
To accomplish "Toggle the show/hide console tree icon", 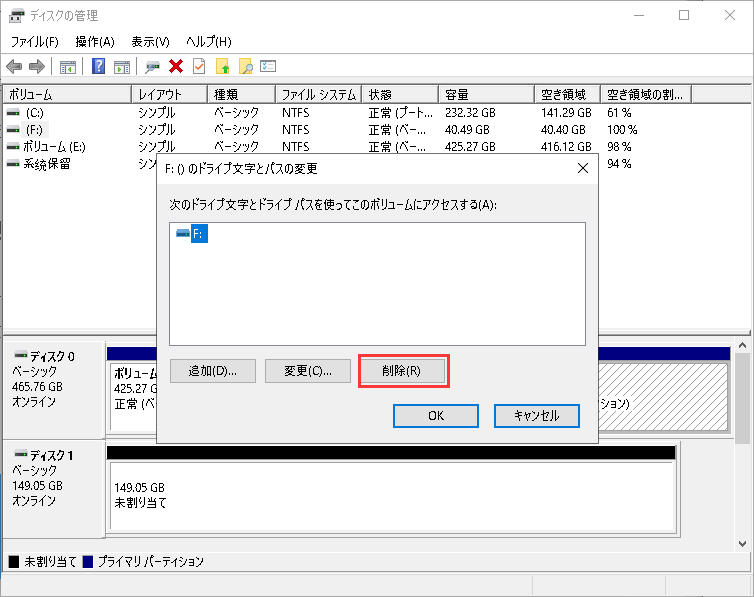I will point(68,67).
